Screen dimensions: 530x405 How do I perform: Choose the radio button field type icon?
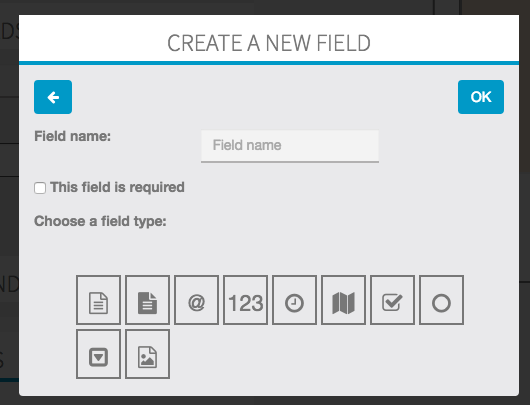pyautogui.click(x=441, y=300)
